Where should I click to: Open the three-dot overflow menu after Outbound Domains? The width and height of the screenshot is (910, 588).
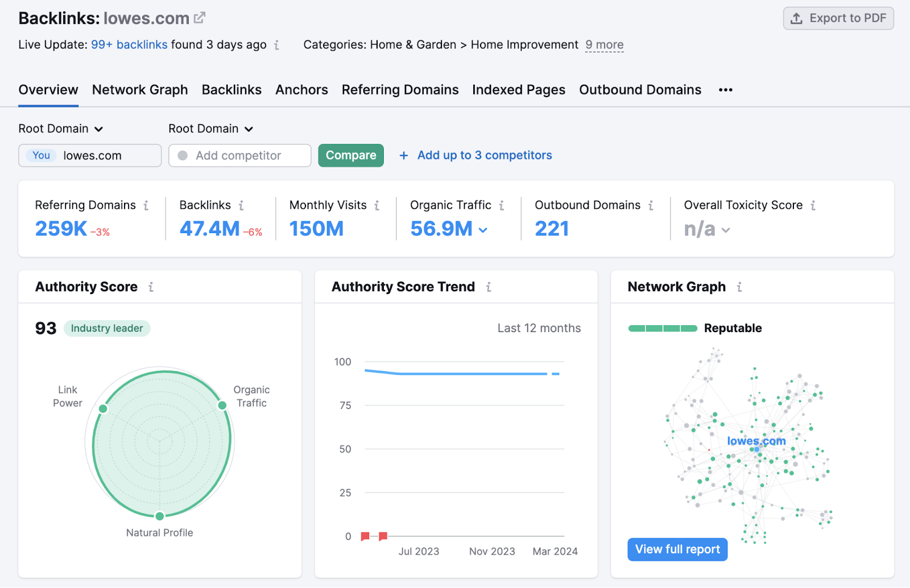point(725,89)
